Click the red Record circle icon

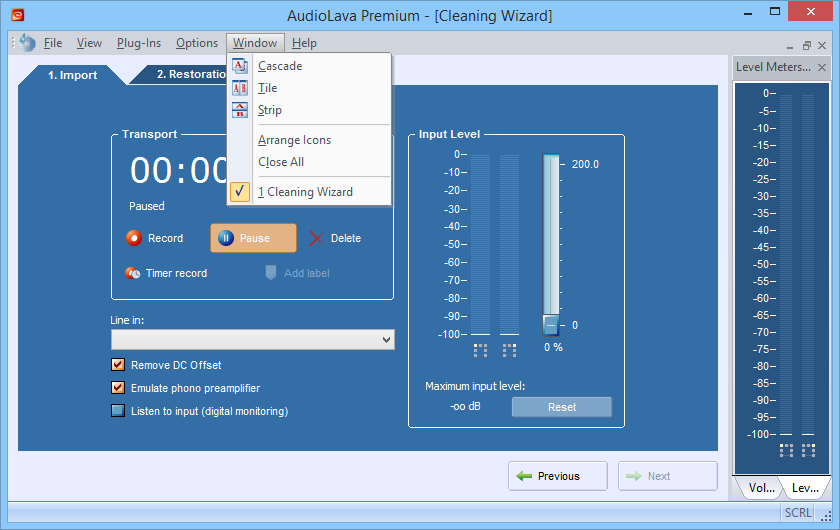tap(134, 238)
